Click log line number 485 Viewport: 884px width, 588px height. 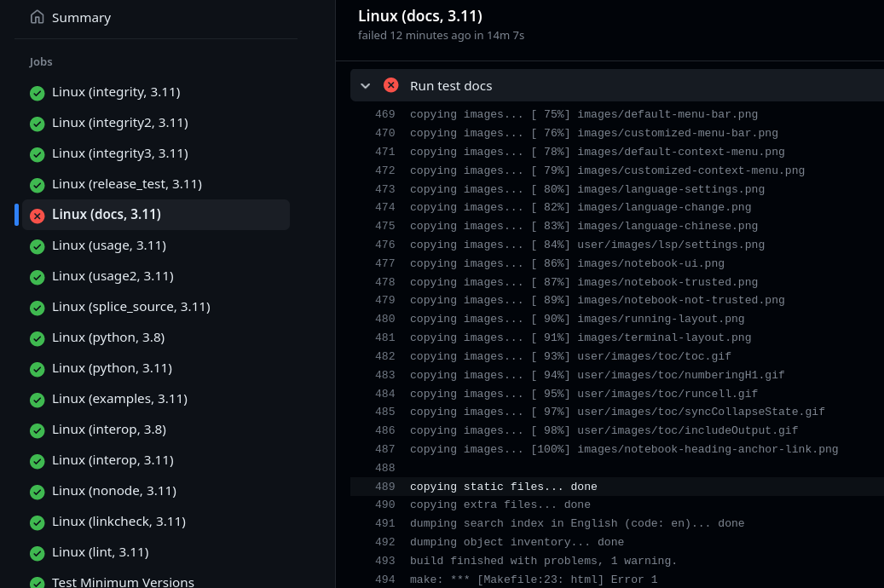385,412
